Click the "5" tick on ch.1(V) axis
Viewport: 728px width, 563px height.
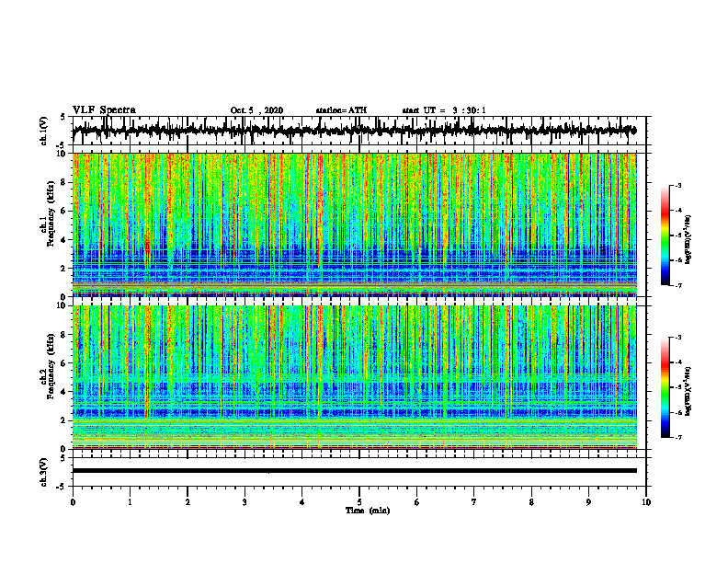63,117
